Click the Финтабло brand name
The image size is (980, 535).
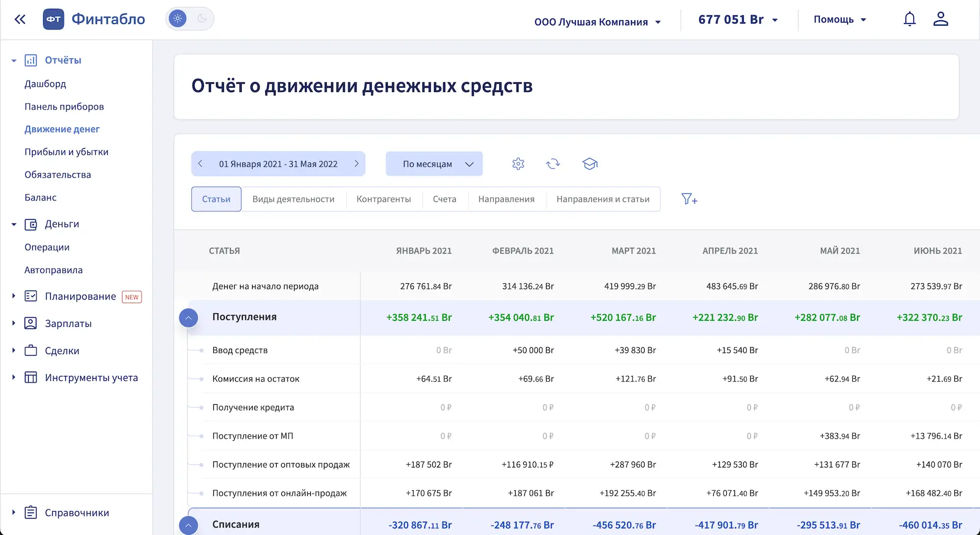(108, 19)
